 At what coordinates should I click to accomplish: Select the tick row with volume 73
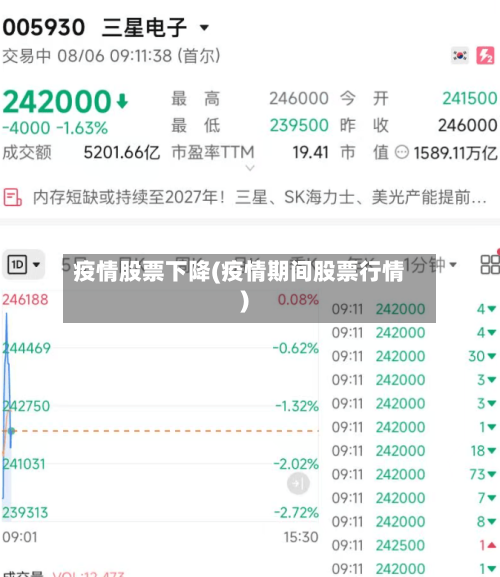pyautogui.click(x=414, y=474)
